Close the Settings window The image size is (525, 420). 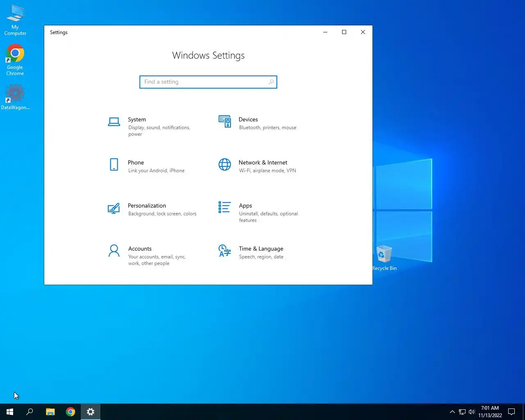(363, 32)
